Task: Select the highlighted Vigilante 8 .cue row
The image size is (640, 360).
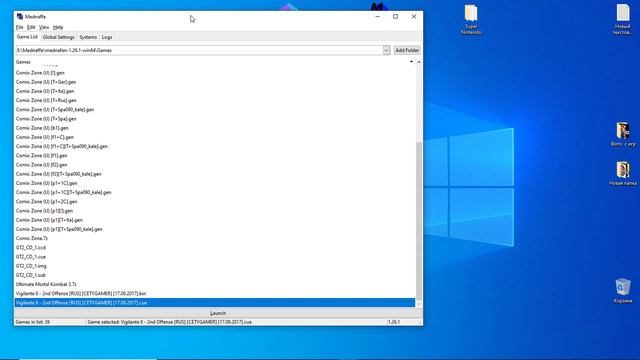Action: pyautogui.click(x=215, y=303)
